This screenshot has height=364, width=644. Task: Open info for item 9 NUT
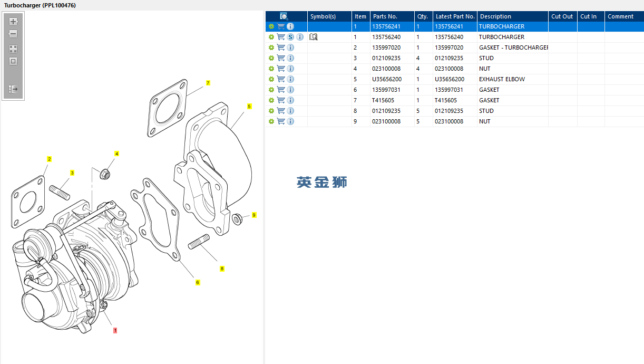coord(290,121)
